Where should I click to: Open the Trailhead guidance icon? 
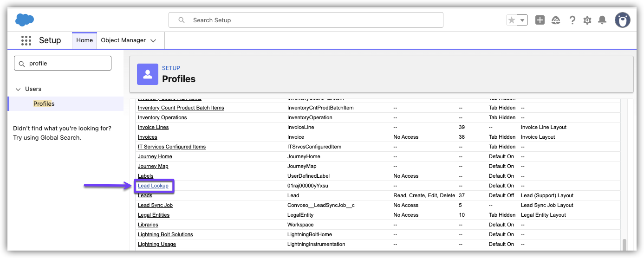(x=556, y=20)
